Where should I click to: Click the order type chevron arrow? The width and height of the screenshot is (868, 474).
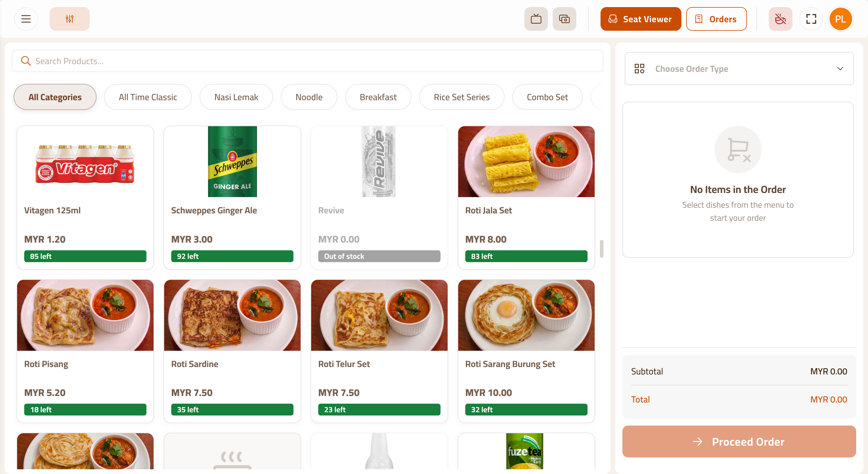[x=840, y=69]
